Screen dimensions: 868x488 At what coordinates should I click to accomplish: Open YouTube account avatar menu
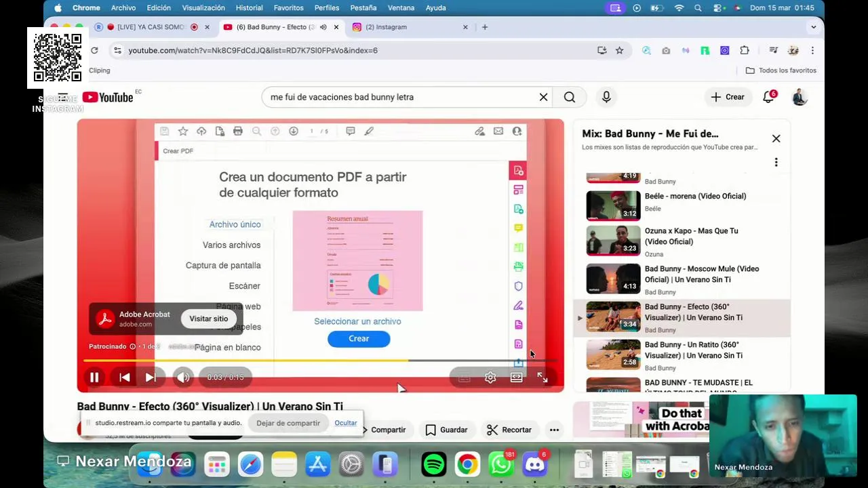[x=800, y=97]
